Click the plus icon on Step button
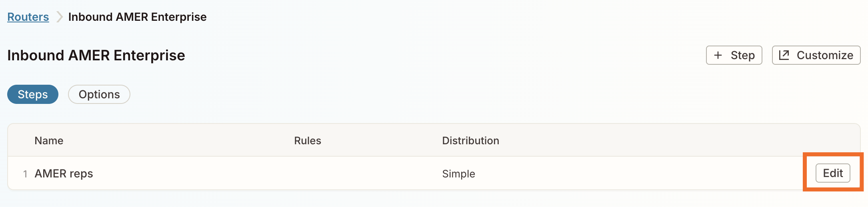Screen dimensions: 868x207 tap(718, 55)
